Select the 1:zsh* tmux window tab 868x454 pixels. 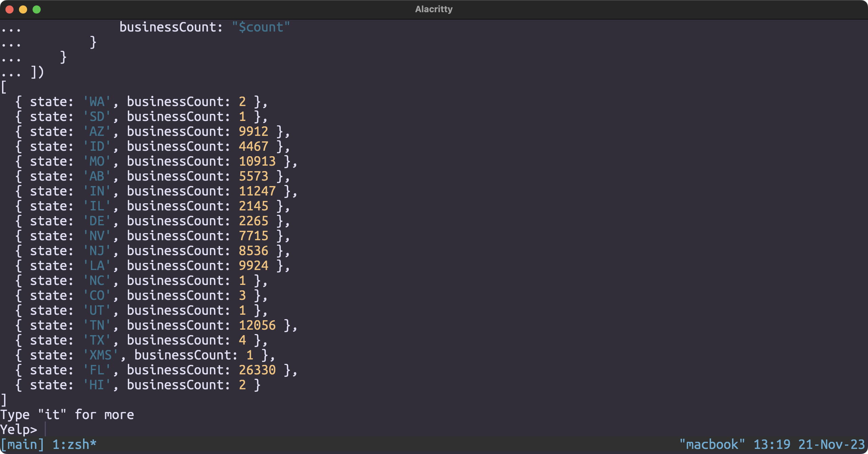(74, 444)
